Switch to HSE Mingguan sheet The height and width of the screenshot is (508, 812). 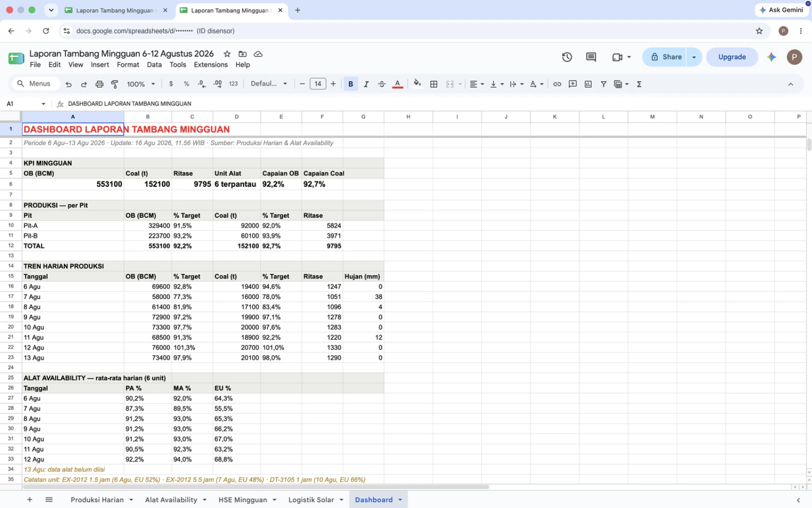[x=243, y=500]
